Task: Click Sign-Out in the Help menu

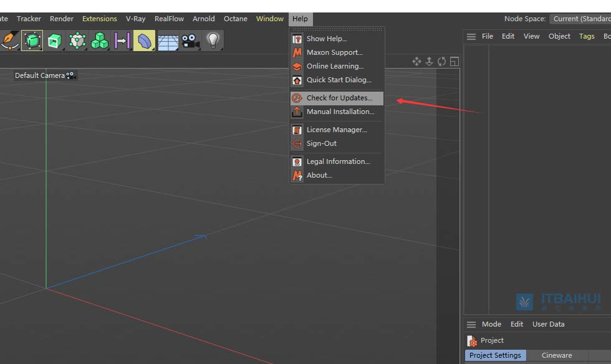Action: point(337,143)
